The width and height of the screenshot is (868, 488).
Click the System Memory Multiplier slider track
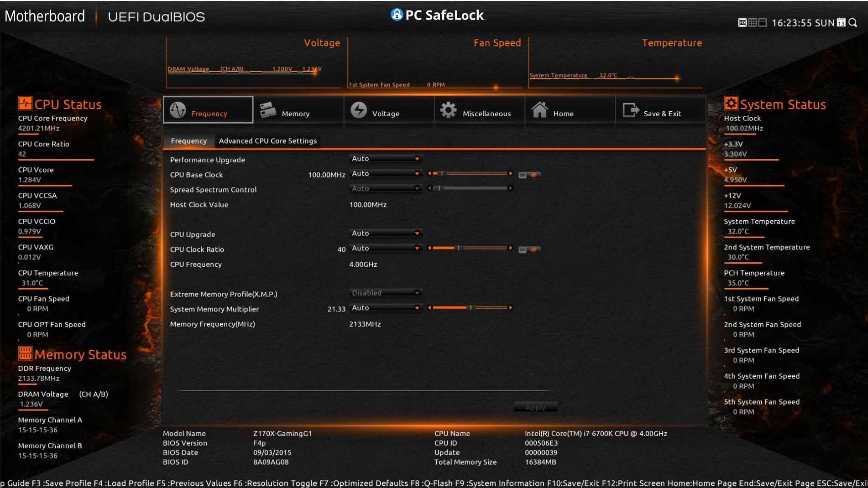click(x=470, y=308)
